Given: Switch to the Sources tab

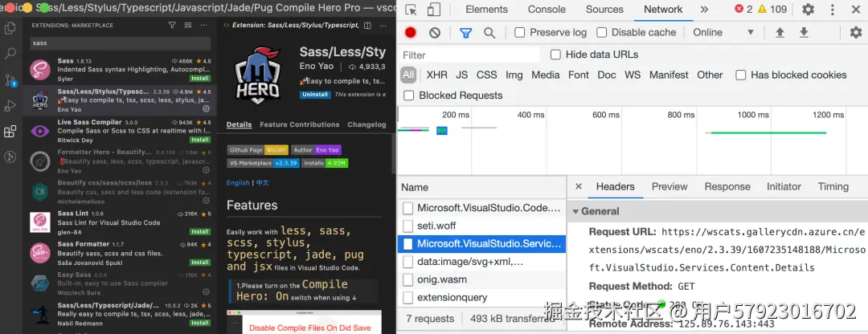Looking at the screenshot, I should [604, 10].
